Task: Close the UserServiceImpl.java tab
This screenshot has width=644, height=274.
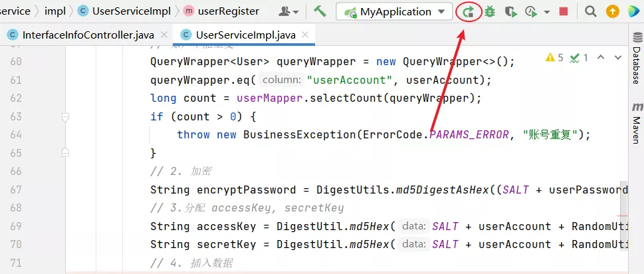Action: tap(305, 35)
